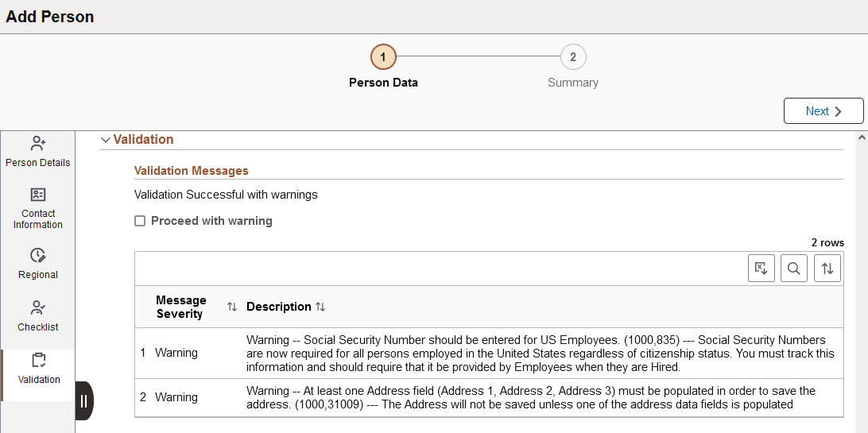
Task: Enable Proceed with warning checkbox
Action: coord(140,221)
